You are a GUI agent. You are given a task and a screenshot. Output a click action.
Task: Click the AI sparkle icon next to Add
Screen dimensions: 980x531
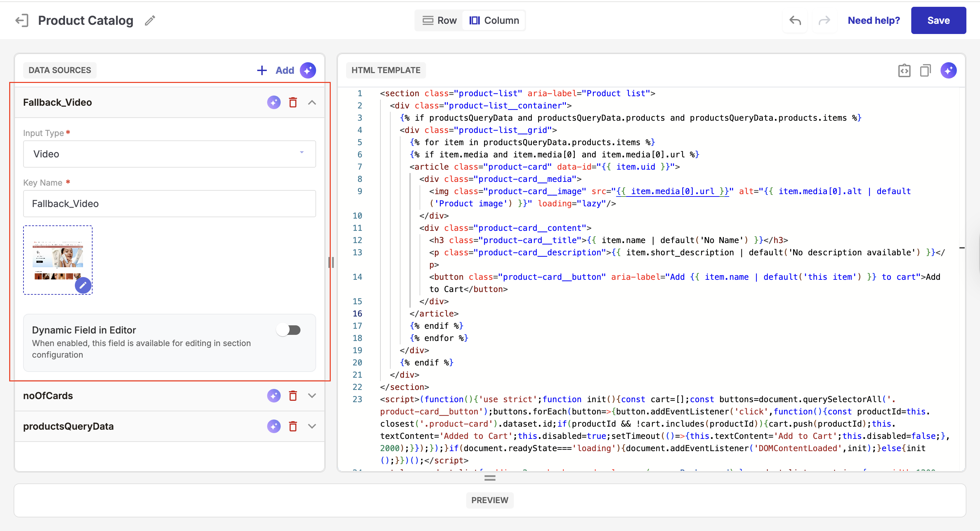tap(308, 70)
